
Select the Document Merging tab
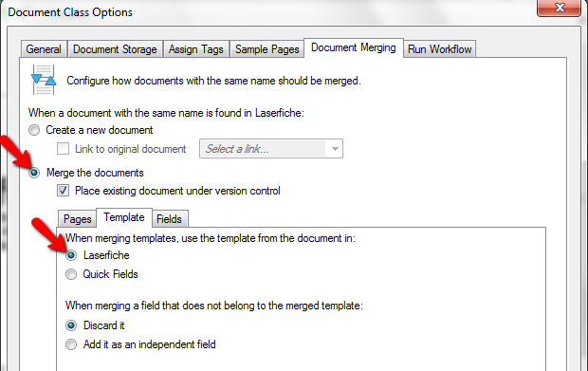coord(354,47)
